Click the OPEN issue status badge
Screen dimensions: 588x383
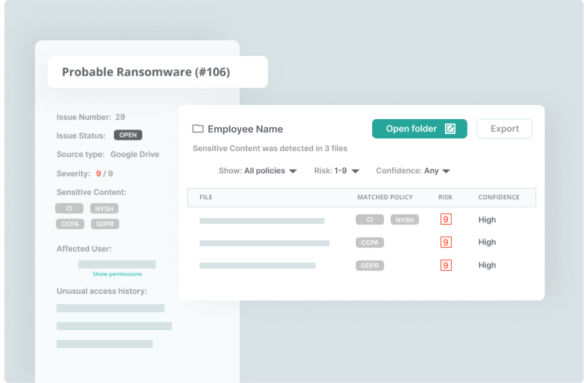pyautogui.click(x=127, y=135)
